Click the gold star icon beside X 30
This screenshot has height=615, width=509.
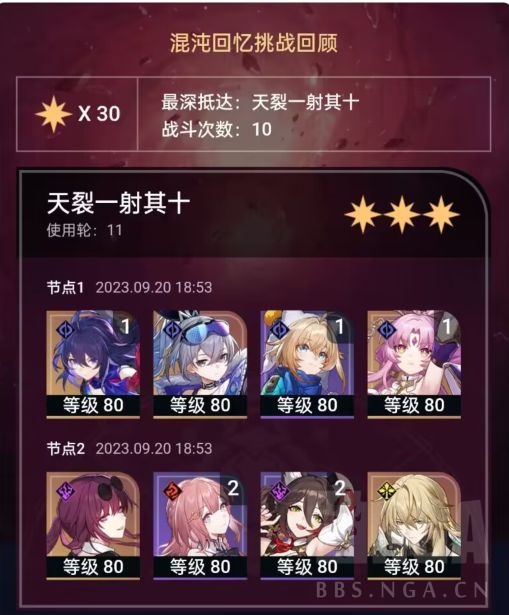53,114
